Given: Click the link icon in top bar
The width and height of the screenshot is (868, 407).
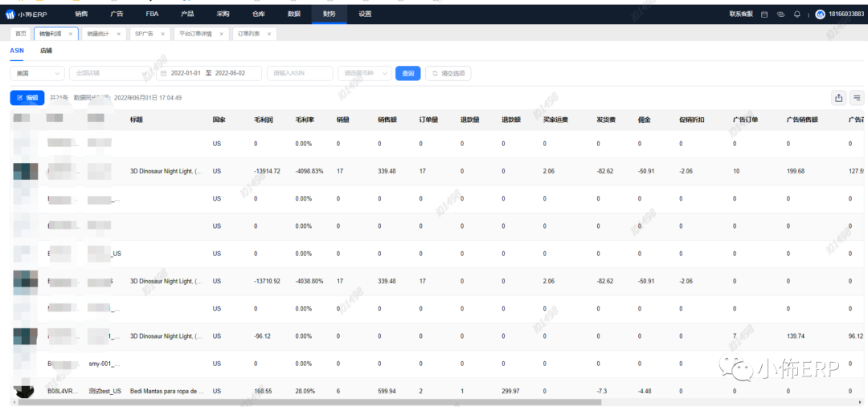Looking at the screenshot, I should (x=780, y=14).
